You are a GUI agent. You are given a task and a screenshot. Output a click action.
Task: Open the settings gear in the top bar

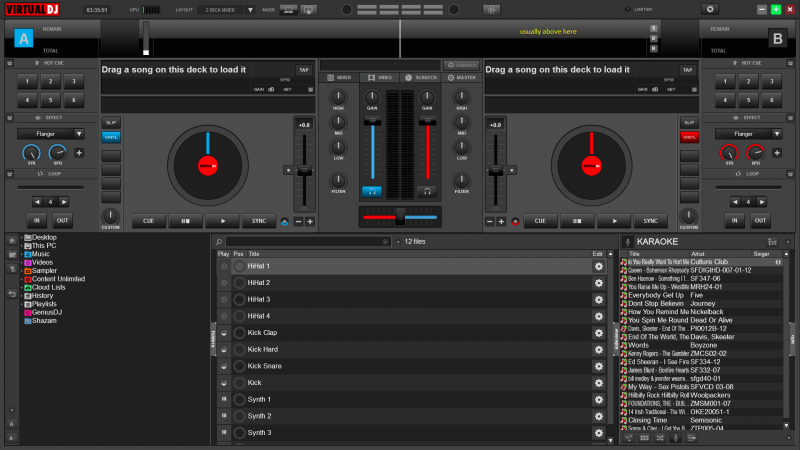pos(710,9)
